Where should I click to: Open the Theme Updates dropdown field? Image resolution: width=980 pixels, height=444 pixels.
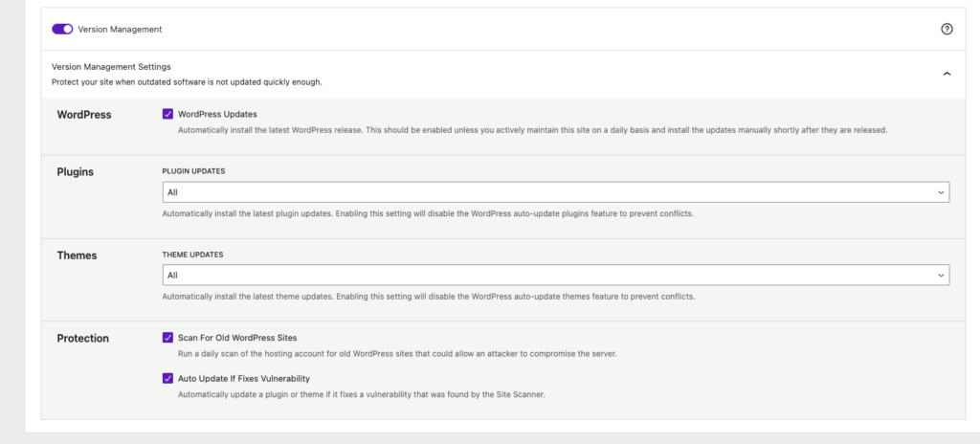(x=555, y=276)
